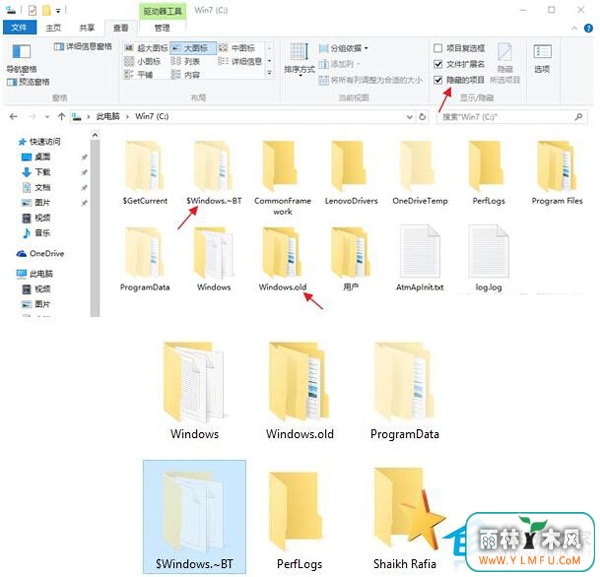
Task: Uncheck the 隐藏的项目 hidden items checkbox
Action: pyautogui.click(x=438, y=80)
